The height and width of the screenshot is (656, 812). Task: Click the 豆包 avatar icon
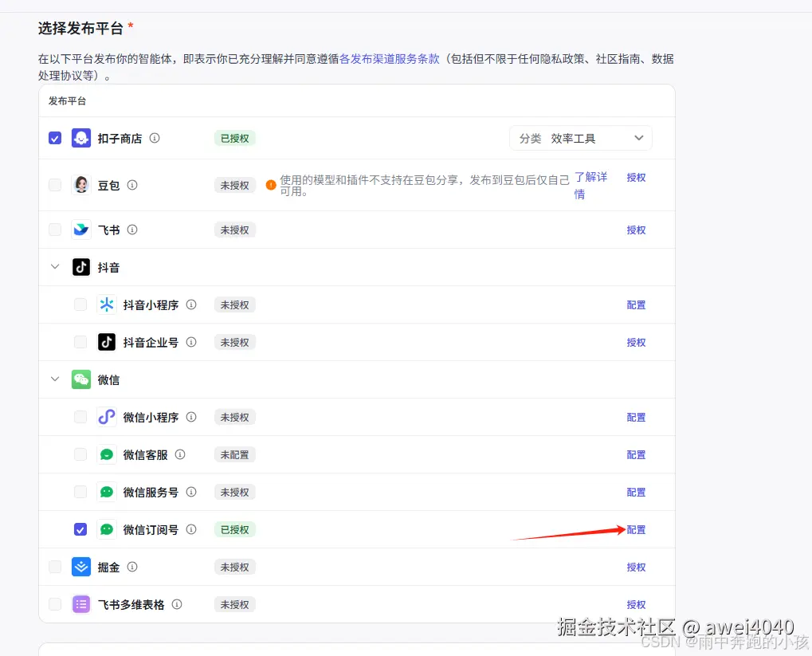pos(80,184)
